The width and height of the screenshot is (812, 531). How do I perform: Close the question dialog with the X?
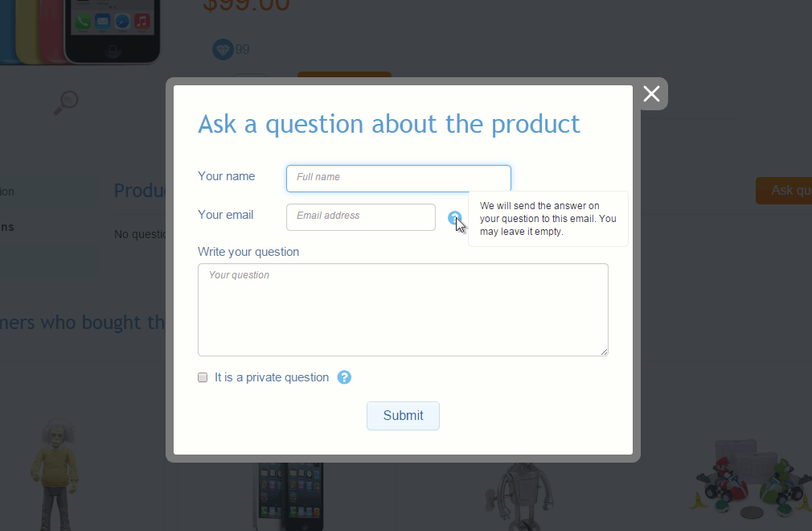pyautogui.click(x=651, y=94)
